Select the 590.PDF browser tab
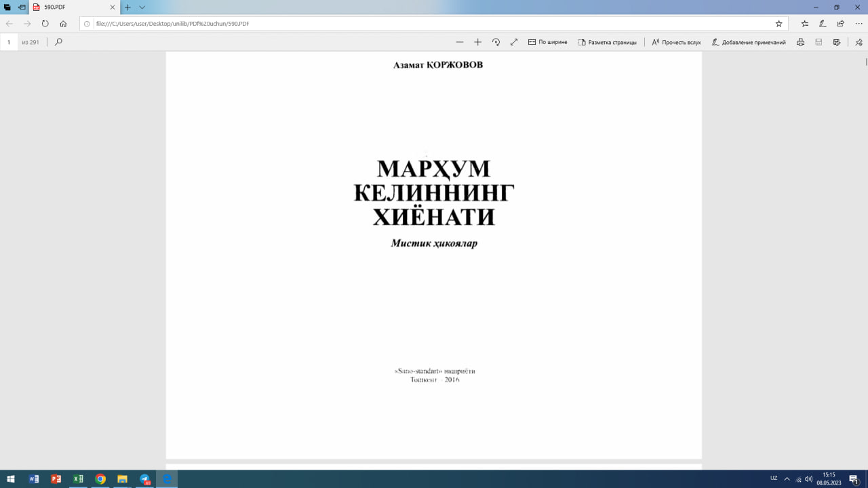This screenshot has width=868, height=488. point(54,8)
